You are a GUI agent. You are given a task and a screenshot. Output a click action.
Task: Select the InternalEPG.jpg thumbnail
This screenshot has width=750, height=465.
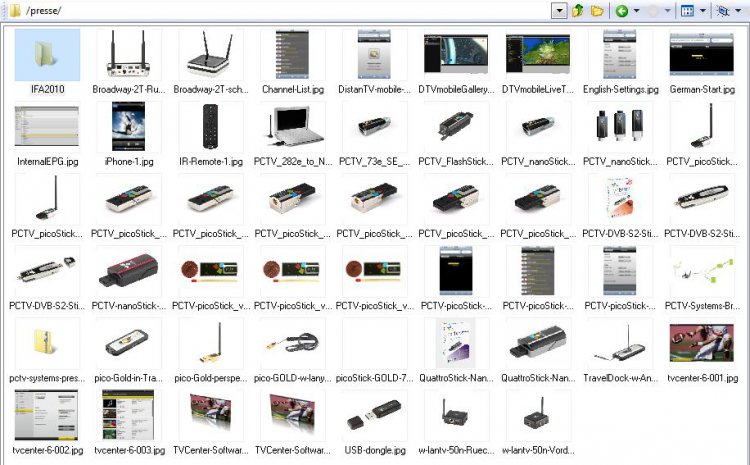(x=46, y=126)
